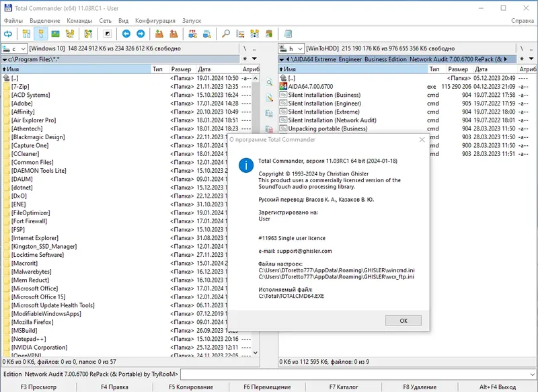538x392 pixels.
Task: Open file search with magnifier toolbar icon
Action: 225,34
